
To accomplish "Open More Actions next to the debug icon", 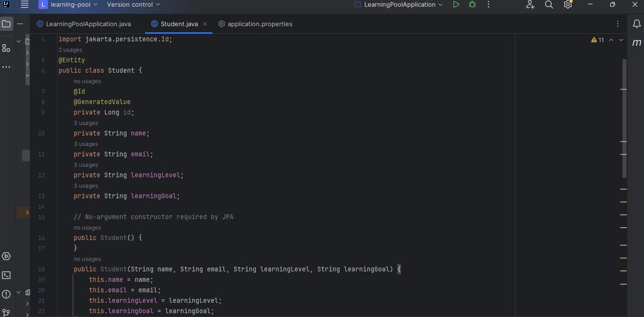I will [488, 5].
